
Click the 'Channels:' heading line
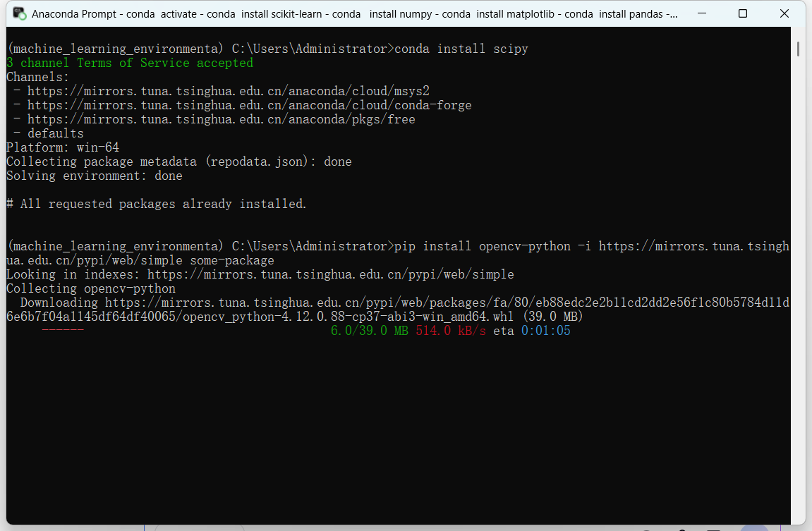coord(37,77)
